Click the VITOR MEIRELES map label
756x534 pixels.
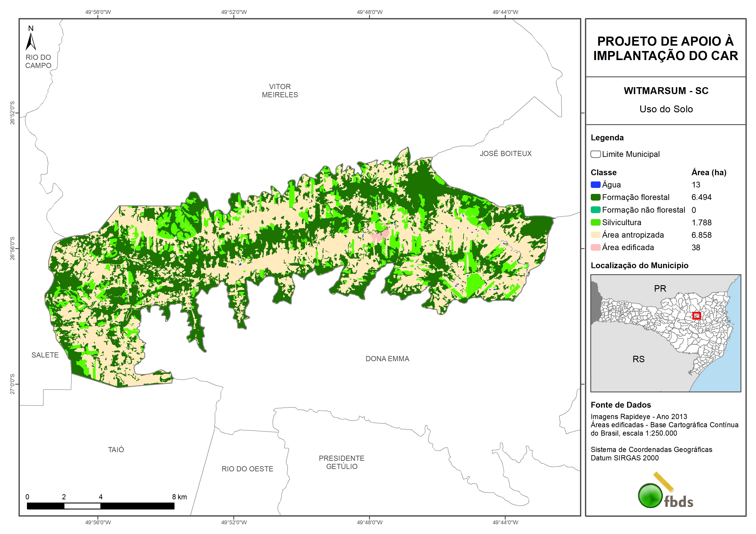(280, 90)
